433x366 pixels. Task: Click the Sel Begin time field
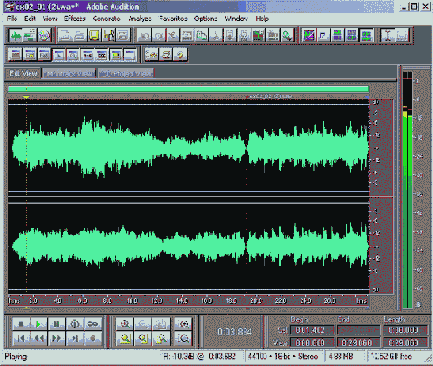tap(312, 330)
